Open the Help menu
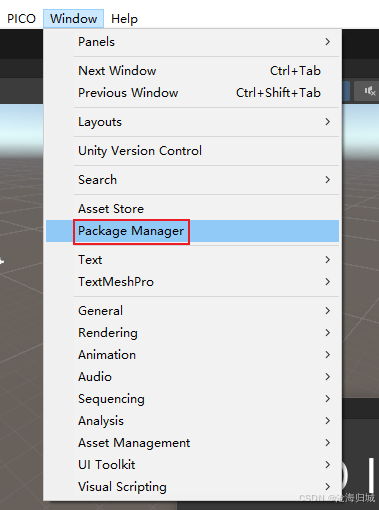 (124, 19)
